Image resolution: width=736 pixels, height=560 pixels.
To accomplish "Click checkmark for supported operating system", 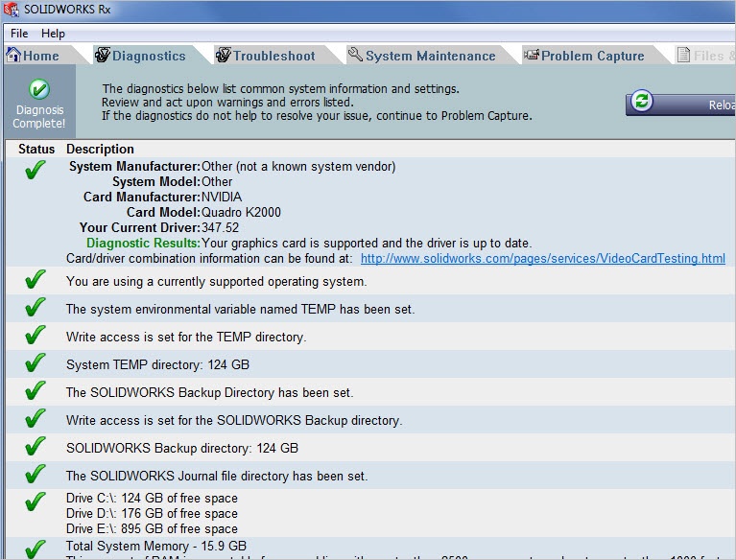I will [x=36, y=280].
